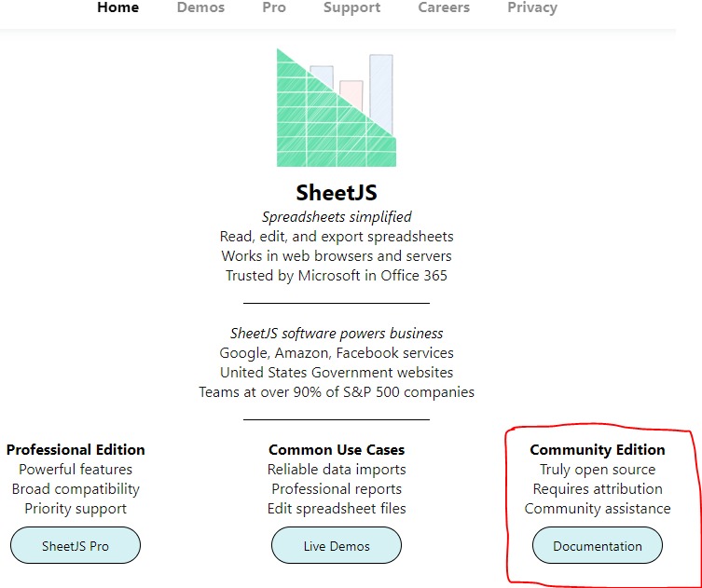Click the SheetJS title heading

click(337, 192)
